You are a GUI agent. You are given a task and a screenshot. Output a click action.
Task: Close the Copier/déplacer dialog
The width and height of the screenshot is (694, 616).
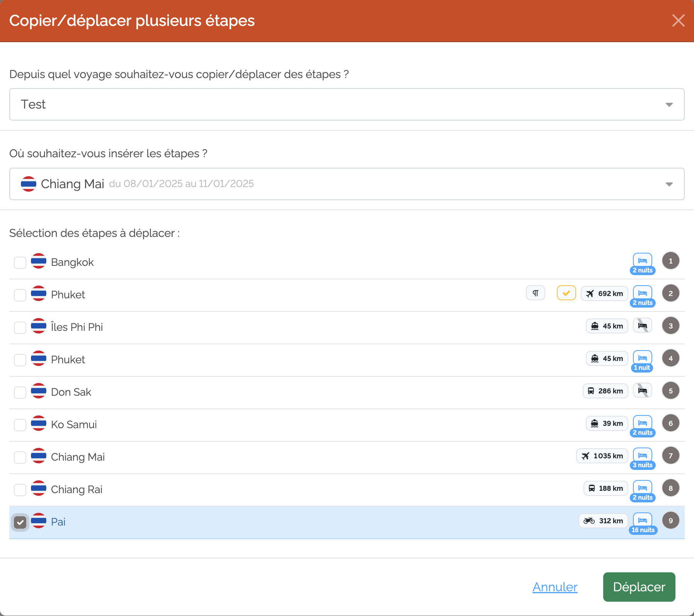[x=679, y=20]
